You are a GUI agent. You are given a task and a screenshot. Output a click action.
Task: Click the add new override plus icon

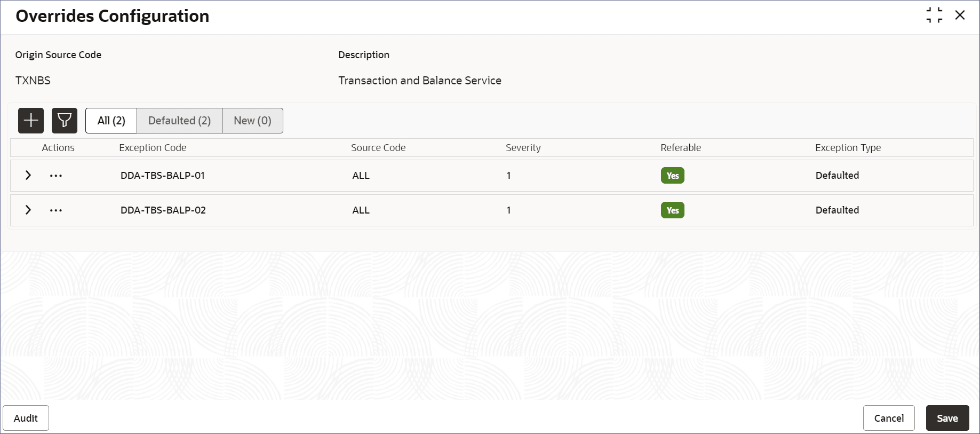point(31,121)
